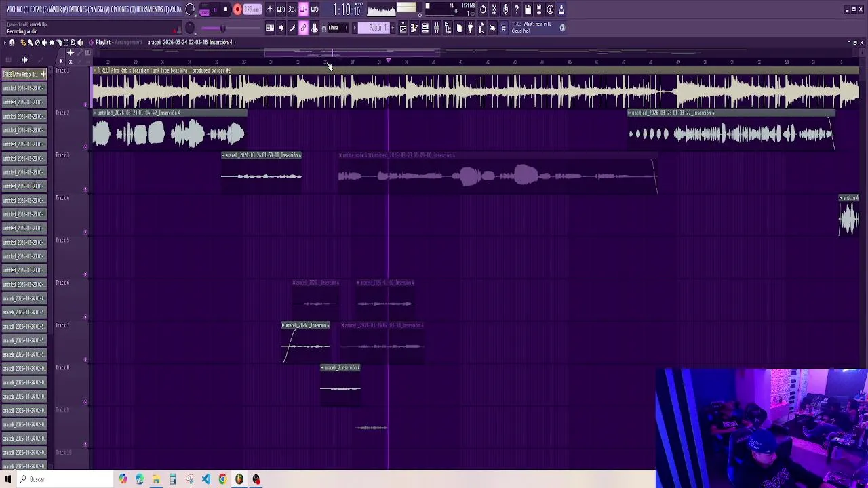Click the microphone audio recording icon
The image size is (868, 488).
pyautogui.click(x=505, y=9)
